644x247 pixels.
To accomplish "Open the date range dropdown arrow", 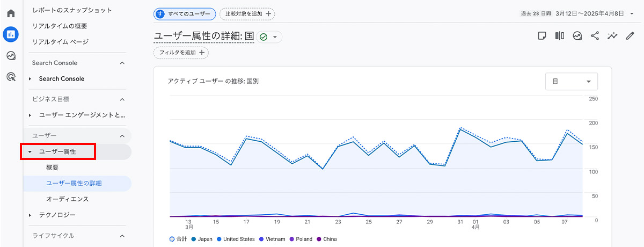I will coord(632,14).
